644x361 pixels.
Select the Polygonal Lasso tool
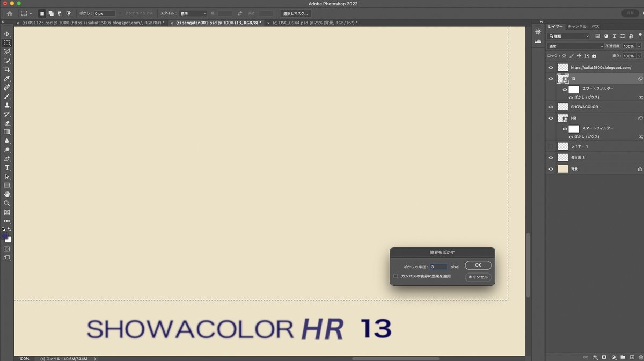[x=7, y=51]
